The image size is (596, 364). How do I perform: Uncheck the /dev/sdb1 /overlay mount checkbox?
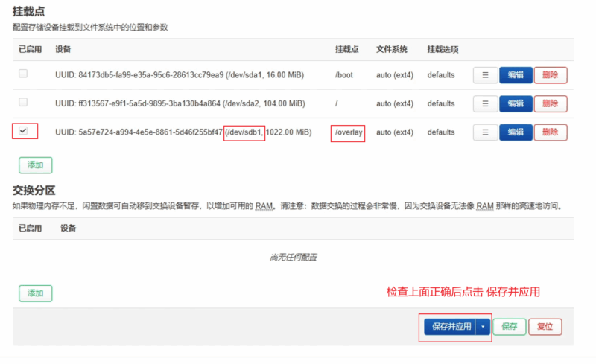click(23, 131)
